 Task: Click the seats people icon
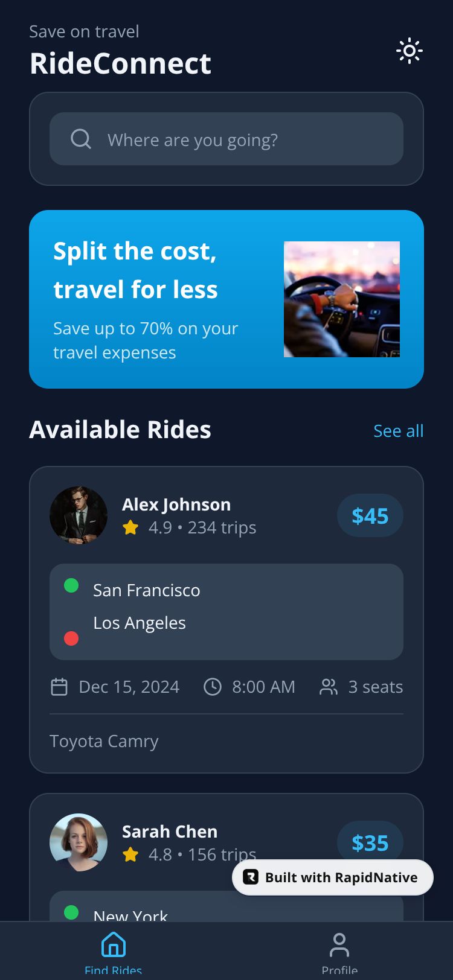[x=329, y=687]
